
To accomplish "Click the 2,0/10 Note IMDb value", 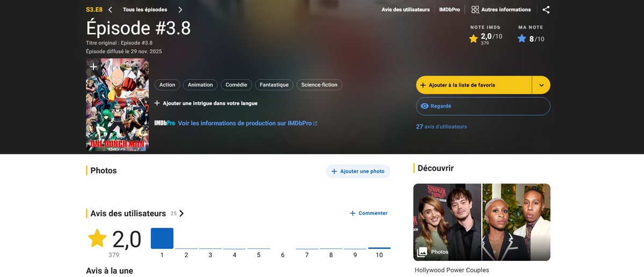I will coord(491,37).
